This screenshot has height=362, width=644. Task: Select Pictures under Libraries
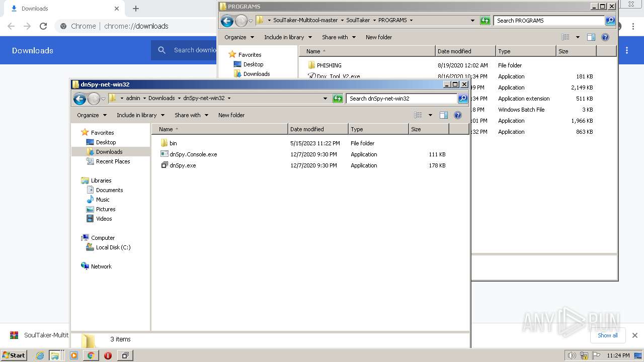106,209
